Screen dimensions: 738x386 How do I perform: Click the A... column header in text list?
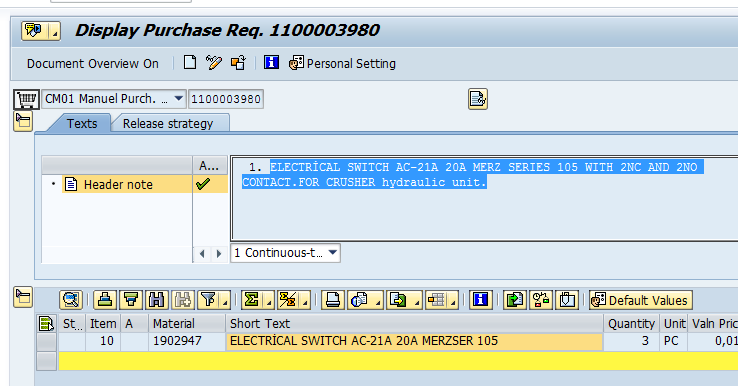click(x=209, y=166)
